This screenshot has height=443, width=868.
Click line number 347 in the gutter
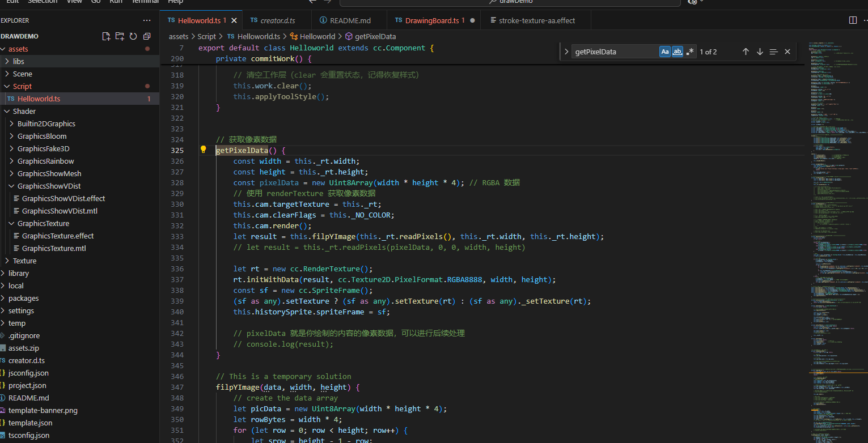click(x=177, y=387)
